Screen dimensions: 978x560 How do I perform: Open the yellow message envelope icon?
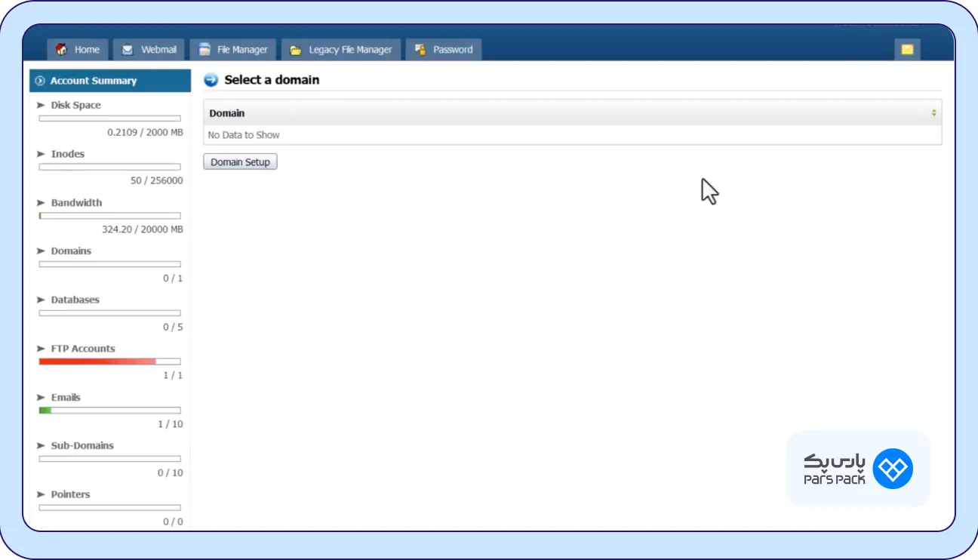click(x=907, y=50)
